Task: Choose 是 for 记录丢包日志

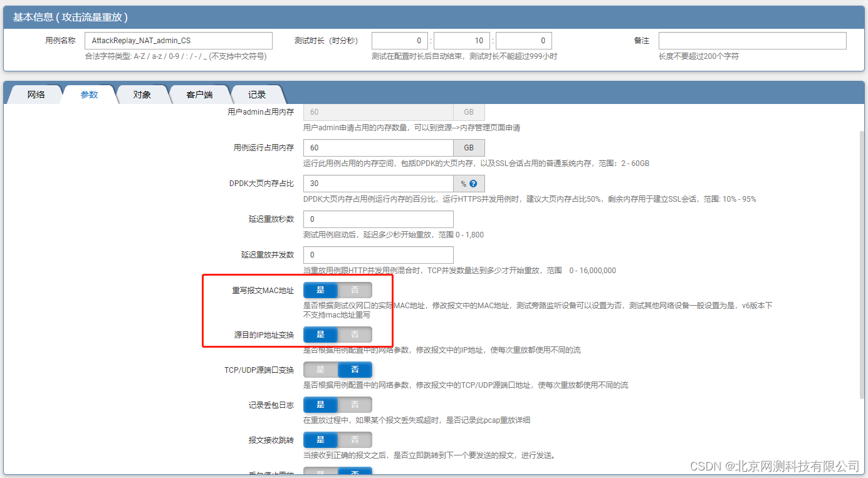Action: point(320,405)
